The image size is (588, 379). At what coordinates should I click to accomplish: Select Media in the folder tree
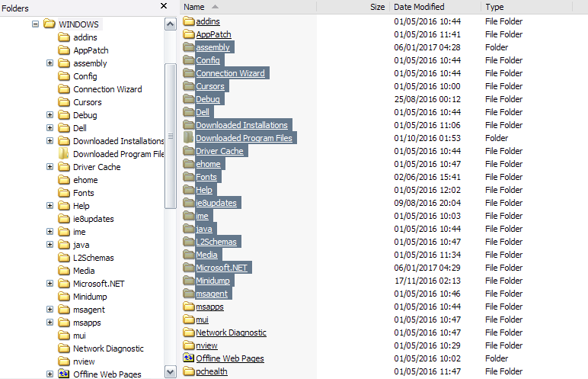point(84,271)
